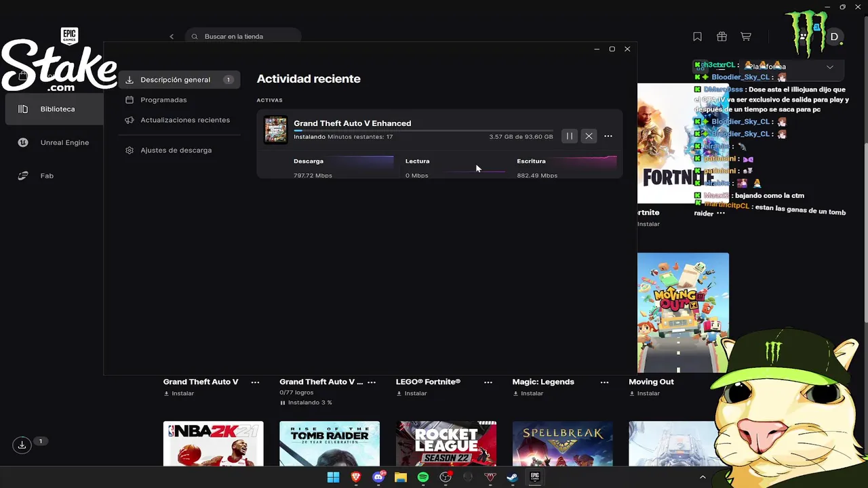This screenshot has width=868, height=488.
Task: Open the wishlist bookmark icon
Action: coord(697,37)
